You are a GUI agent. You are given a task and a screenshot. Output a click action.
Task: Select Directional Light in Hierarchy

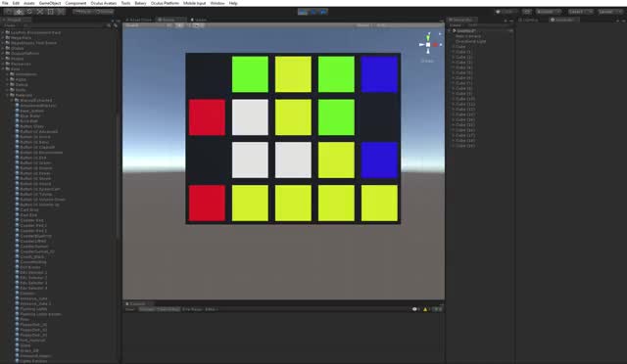[470, 41]
